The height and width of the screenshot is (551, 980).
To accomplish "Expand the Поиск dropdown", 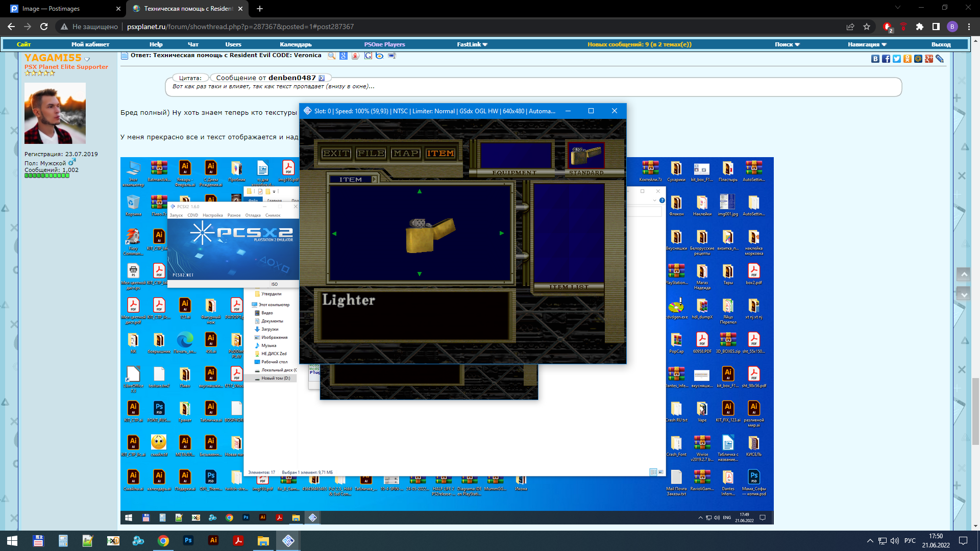I will [x=787, y=44].
